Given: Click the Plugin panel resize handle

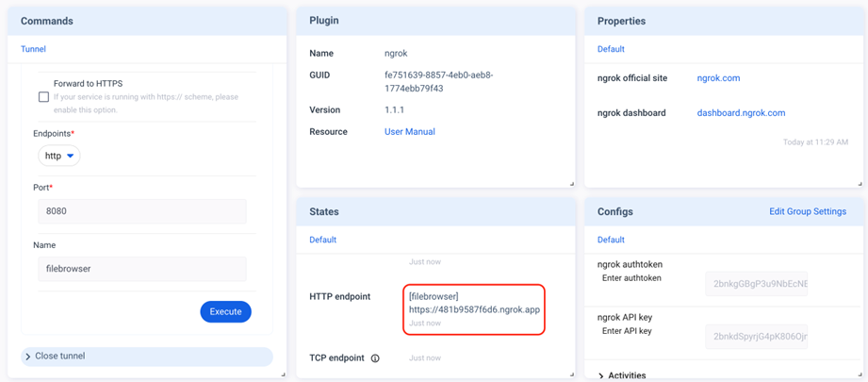Looking at the screenshot, I should 572,184.
